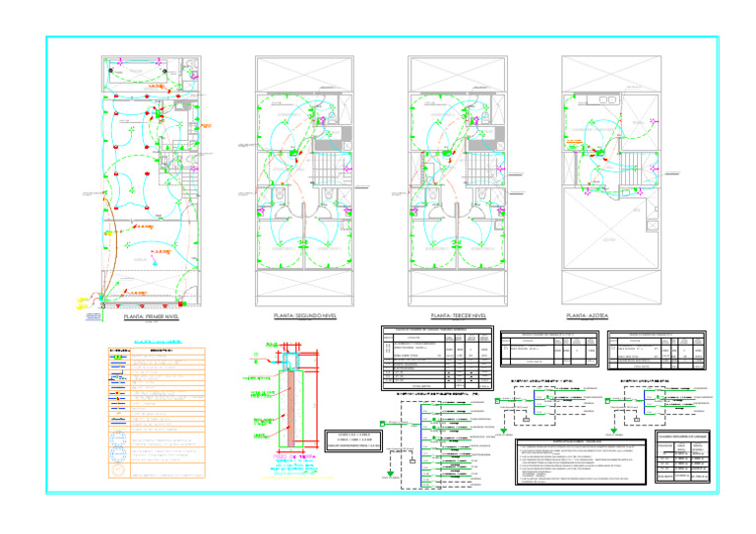Click the load summary table at bottom right
The width and height of the screenshot is (756, 534).
[683, 456]
